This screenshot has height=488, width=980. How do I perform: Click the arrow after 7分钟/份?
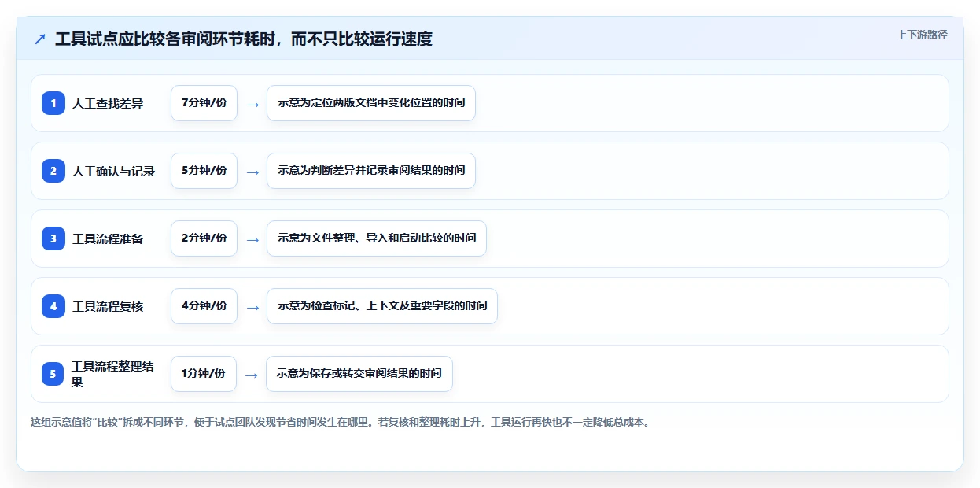click(252, 104)
